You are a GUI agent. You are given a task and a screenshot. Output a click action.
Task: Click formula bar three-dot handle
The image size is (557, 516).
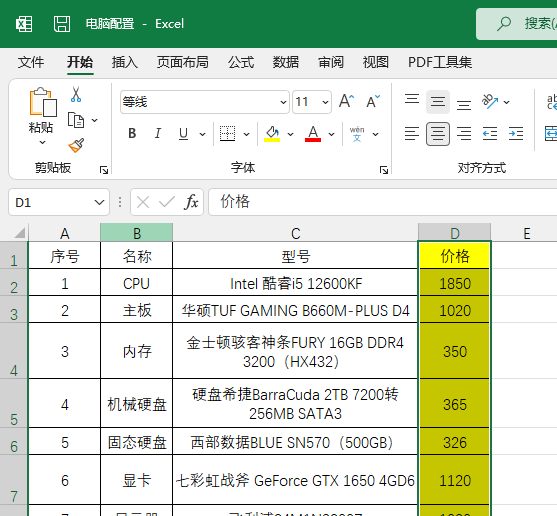120,202
